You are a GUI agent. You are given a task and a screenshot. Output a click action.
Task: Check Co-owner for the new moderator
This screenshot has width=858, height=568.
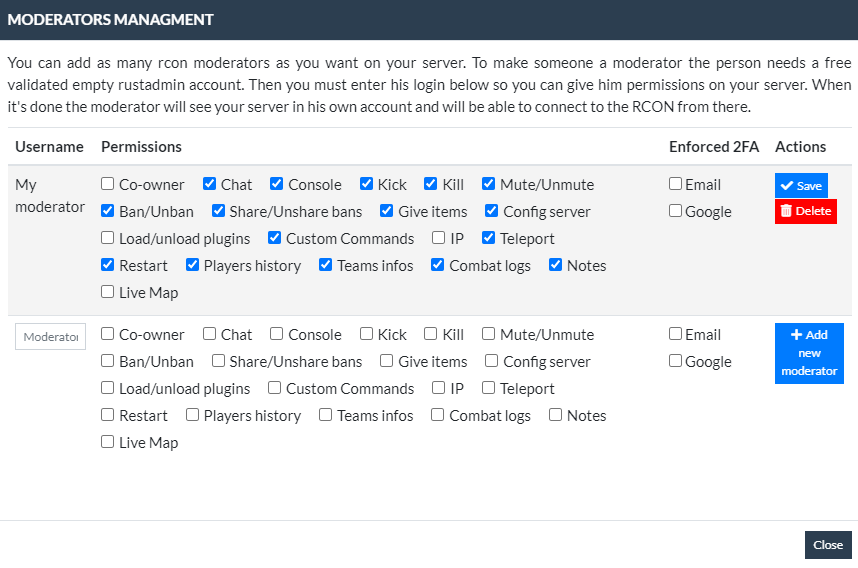click(x=107, y=334)
